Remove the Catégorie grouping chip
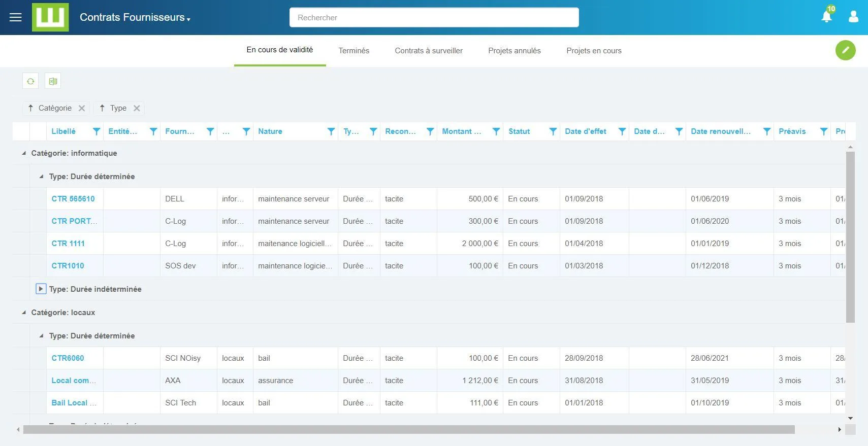 click(82, 108)
